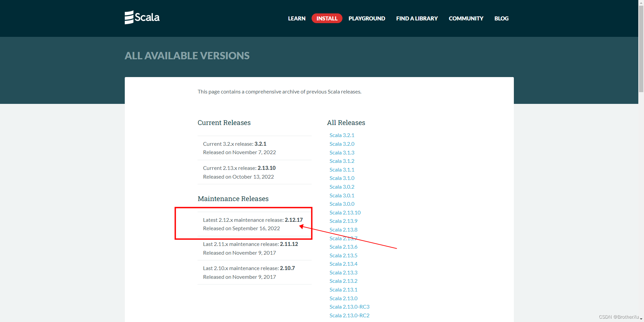Click the scrollbar up arrow
Screen dimensions: 644x322
tap(641, 3)
